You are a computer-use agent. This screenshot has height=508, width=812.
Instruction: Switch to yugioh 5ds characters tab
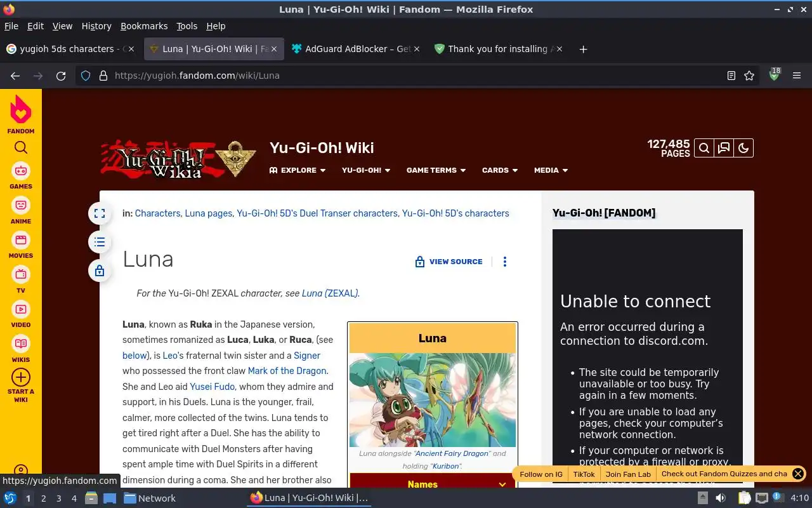pos(72,49)
